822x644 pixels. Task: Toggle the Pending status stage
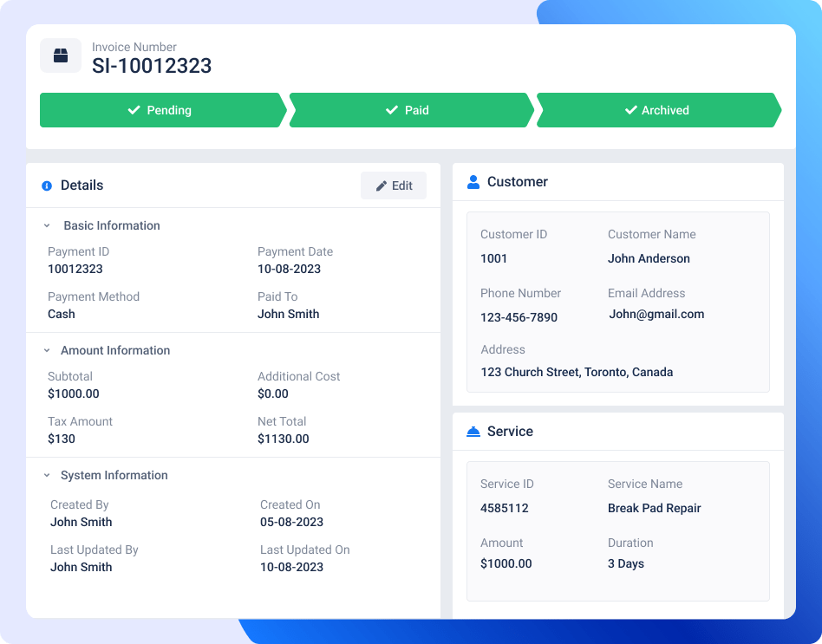(x=161, y=110)
